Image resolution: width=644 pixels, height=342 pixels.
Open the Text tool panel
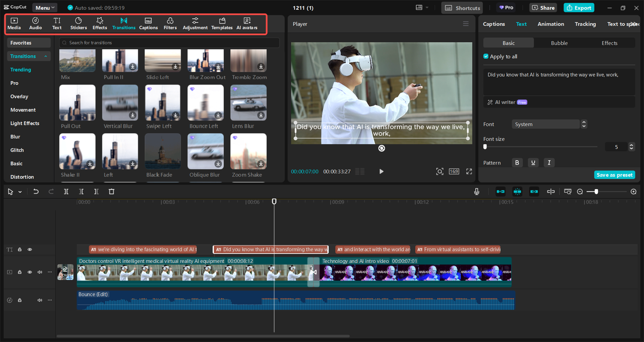[57, 23]
